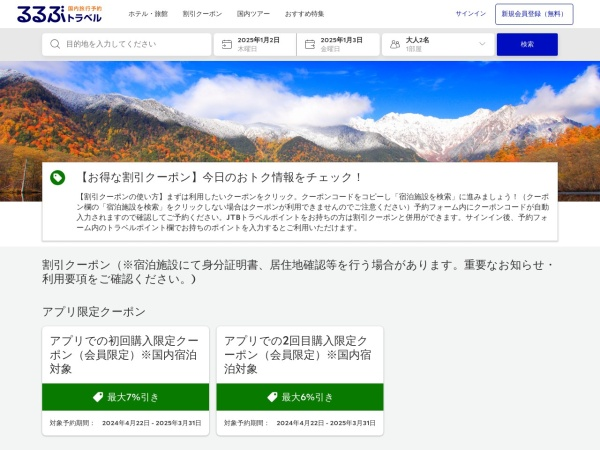
Task: Open the 2025年1月3日 check-out date picker
Action: pos(338,44)
